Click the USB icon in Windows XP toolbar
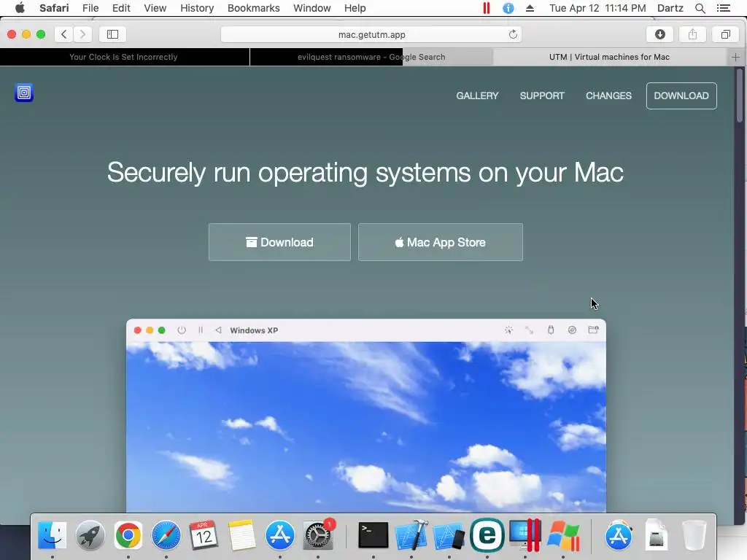Image resolution: width=747 pixels, height=560 pixels. (x=551, y=330)
